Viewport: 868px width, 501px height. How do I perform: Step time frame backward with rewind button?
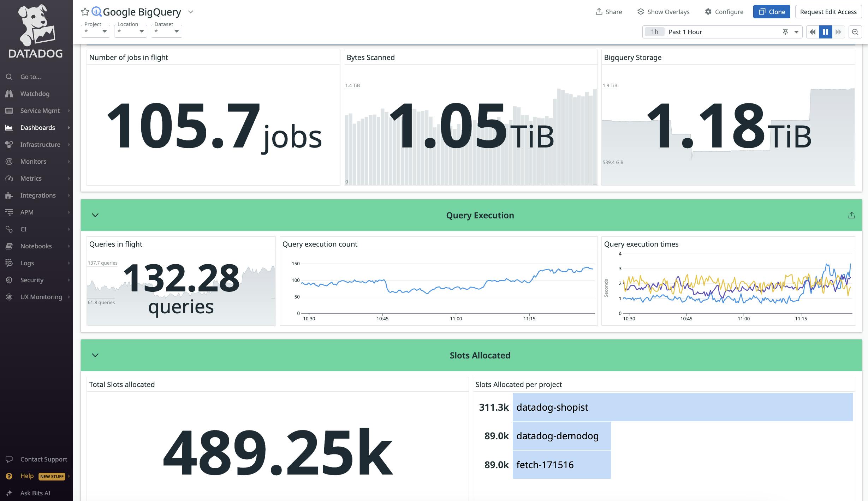813,32
